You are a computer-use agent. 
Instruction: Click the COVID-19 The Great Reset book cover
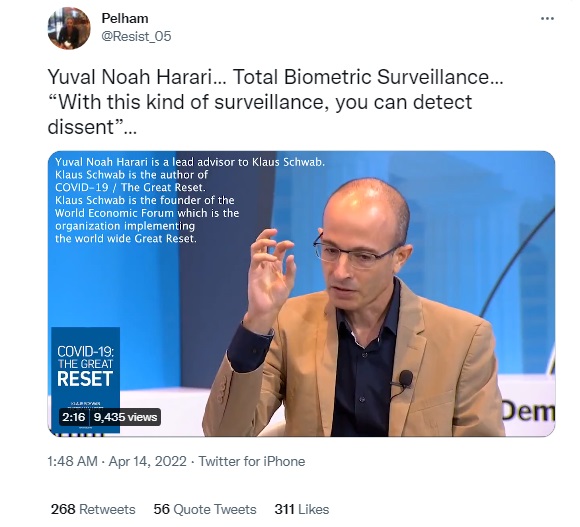click(85, 380)
